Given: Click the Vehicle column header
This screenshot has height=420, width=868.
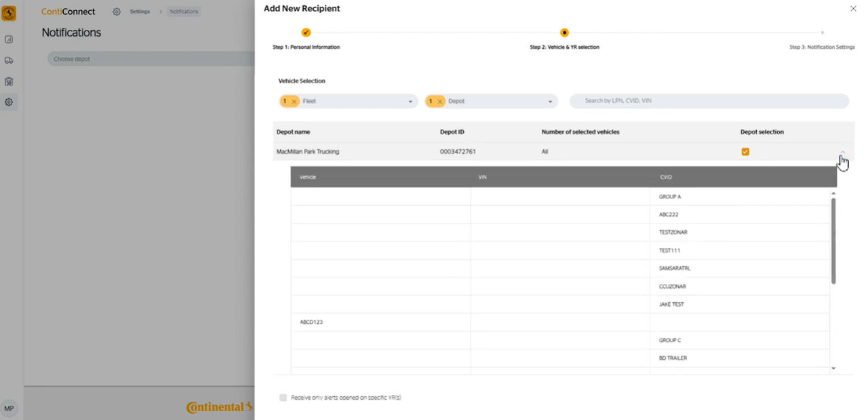Looking at the screenshot, I should (x=308, y=177).
